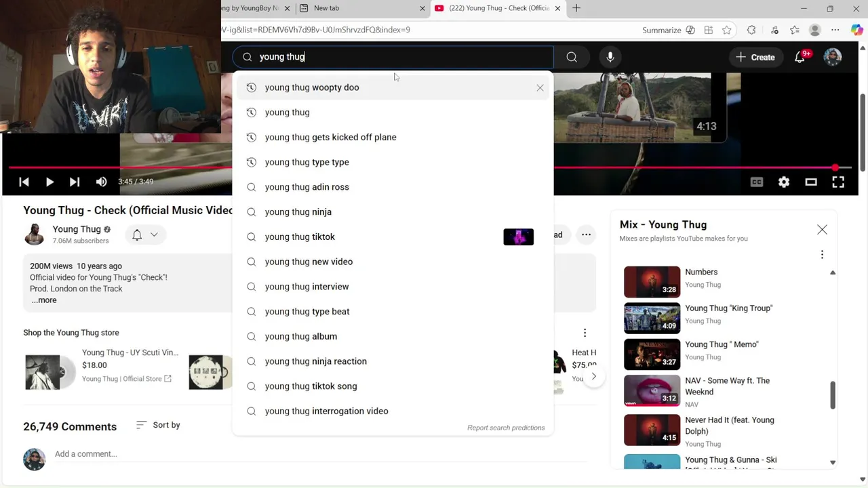868x488 pixels.
Task: Select suggestion 'young thug adin ross'
Action: pyautogui.click(x=393, y=187)
